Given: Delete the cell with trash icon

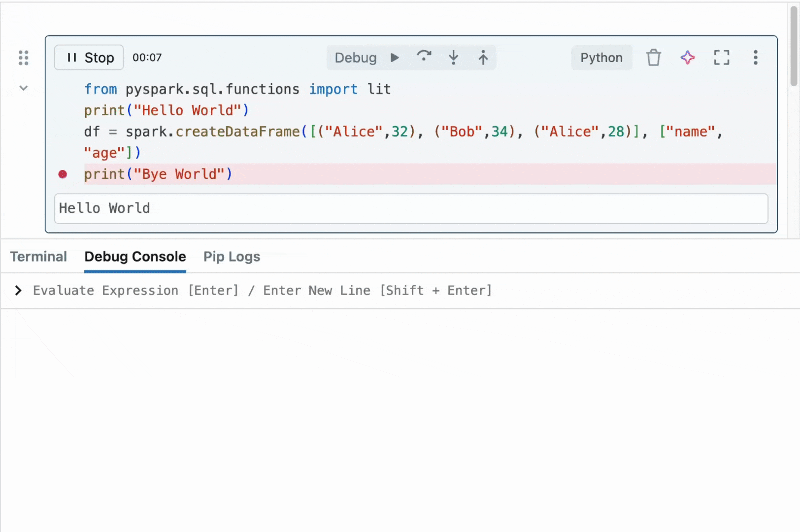Looking at the screenshot, I should tap(653, 58).
